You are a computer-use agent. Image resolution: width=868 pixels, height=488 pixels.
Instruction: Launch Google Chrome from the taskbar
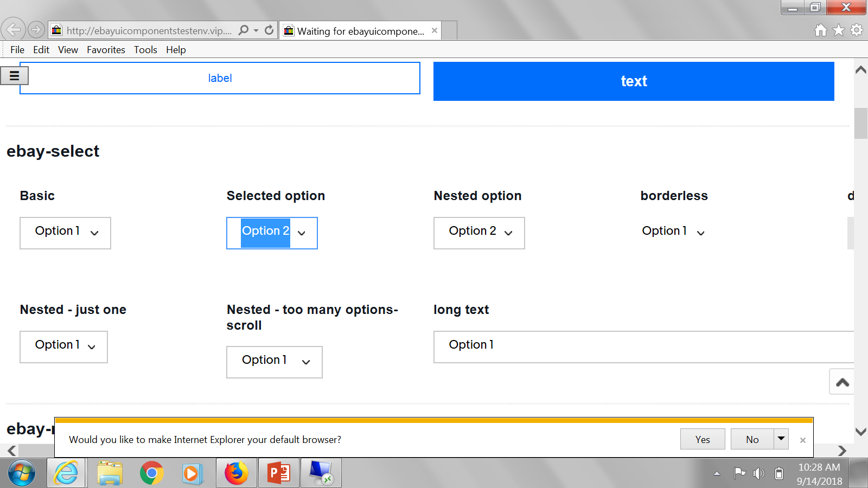click(x=151, y=472)
